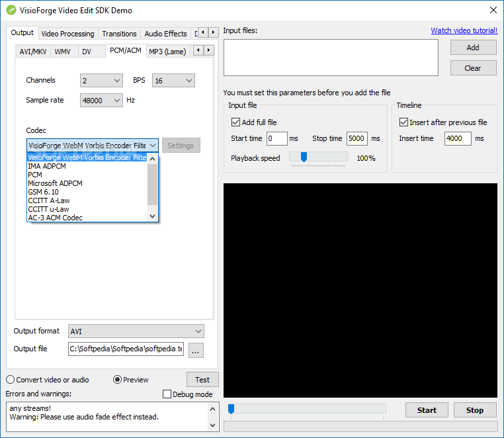Image resolution: width=504 pixels, height=438 pixels.
Task: Switch to the Output tab
Action: tap(22, 33)
